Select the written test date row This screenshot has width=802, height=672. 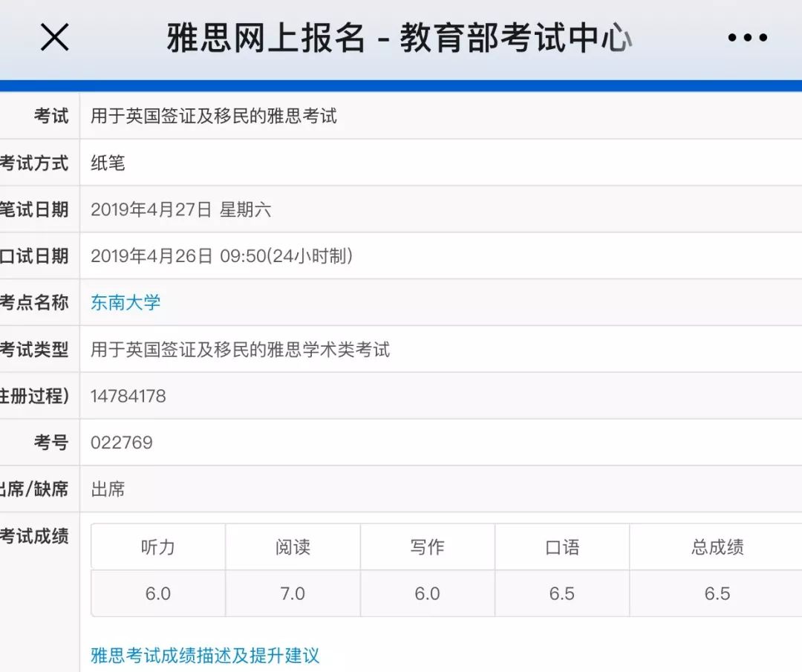[x=182, y=209]
